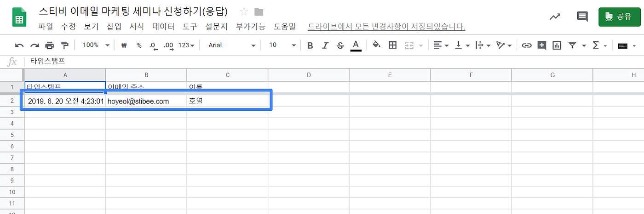Open the activity dashboard trend icon
Image resolution: width=644 pixels, height=214 pixels.
point(555,17)
